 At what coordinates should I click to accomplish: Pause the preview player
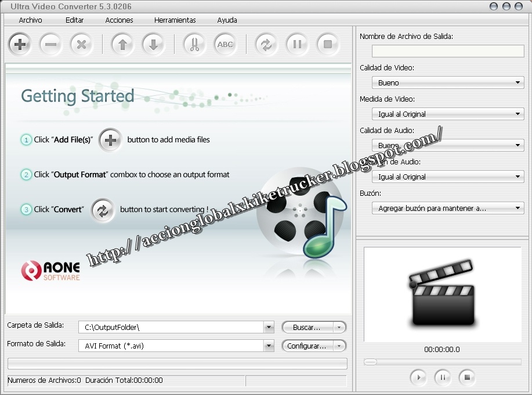(x=443, y=378)
